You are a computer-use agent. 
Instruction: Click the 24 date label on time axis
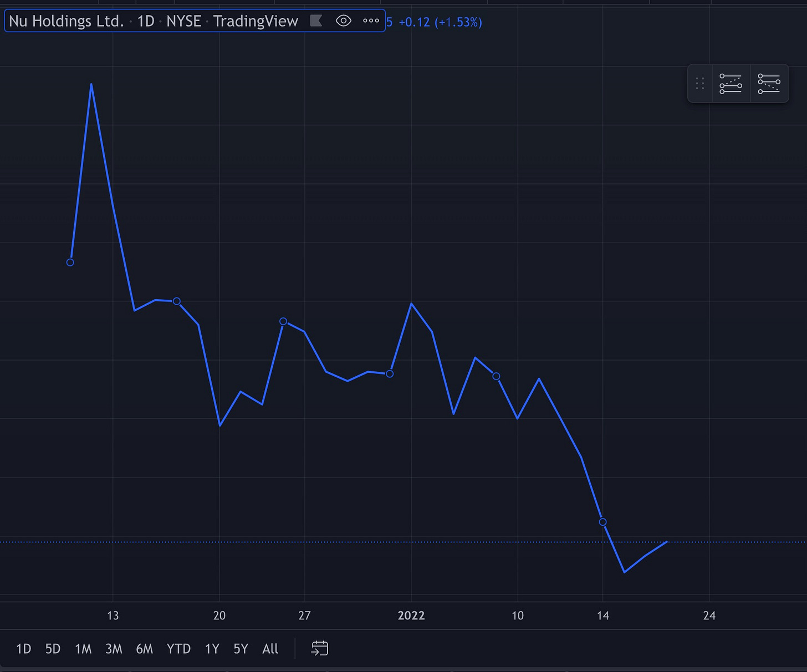pyautogui.click(x=709, y=615)
